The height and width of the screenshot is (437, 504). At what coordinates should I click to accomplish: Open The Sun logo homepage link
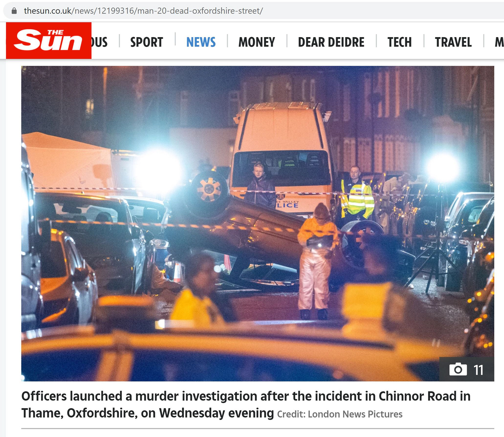(x=49, y=40)
